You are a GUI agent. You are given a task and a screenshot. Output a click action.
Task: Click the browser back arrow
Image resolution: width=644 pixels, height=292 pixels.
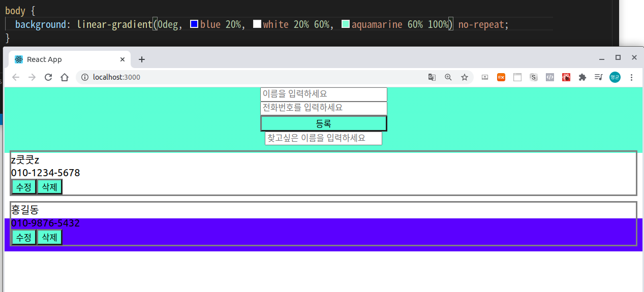point(16,77)
